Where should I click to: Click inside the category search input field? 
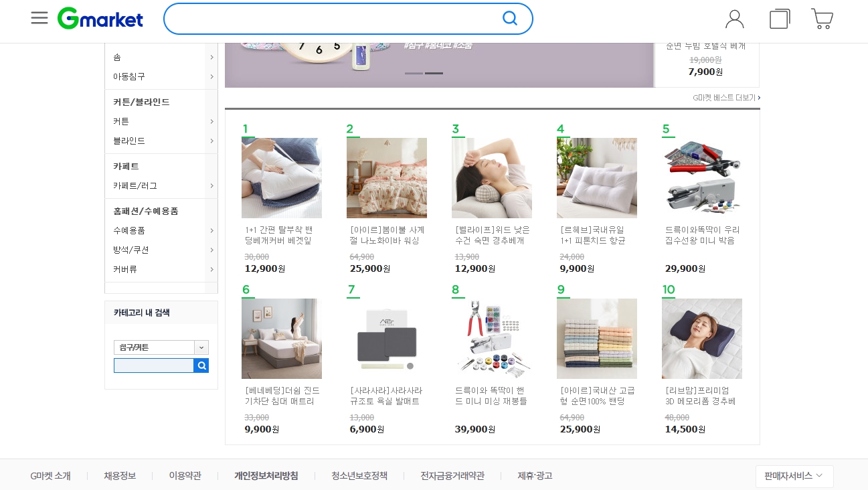pos(154,365)
